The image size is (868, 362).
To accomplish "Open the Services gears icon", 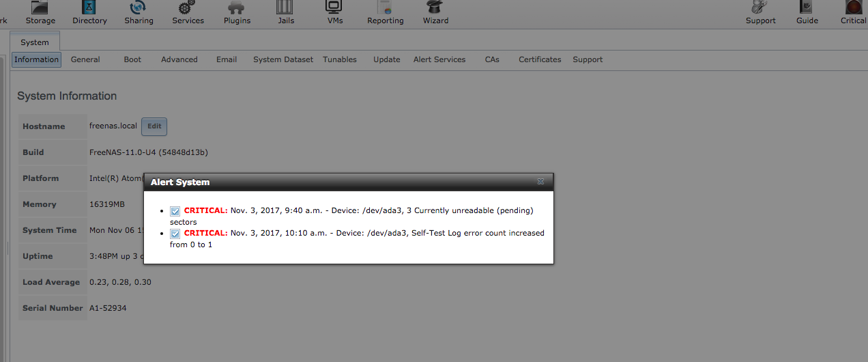I will click(x=188, y=12).
